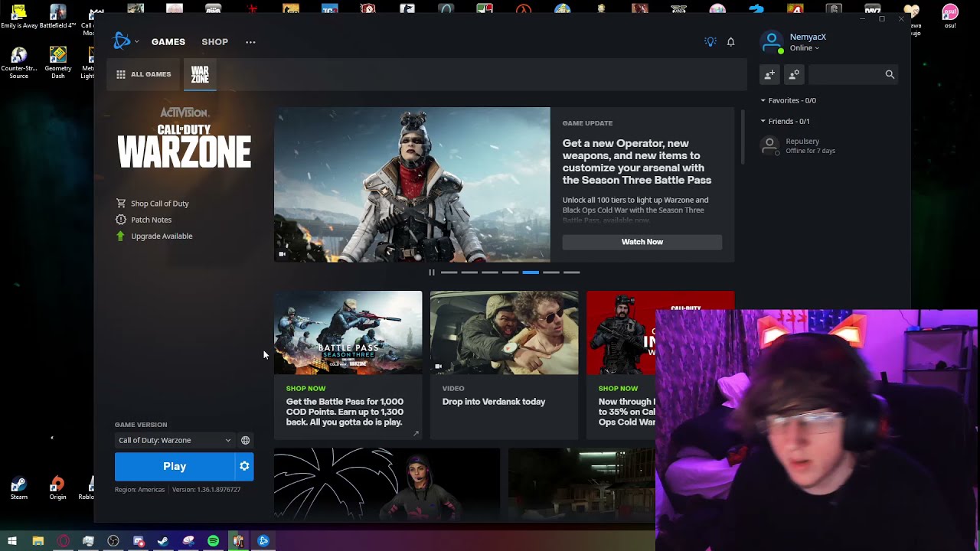Switch to the GAMES tab
Viewport: 980px width, 551px height.
[x=168, y=42]
